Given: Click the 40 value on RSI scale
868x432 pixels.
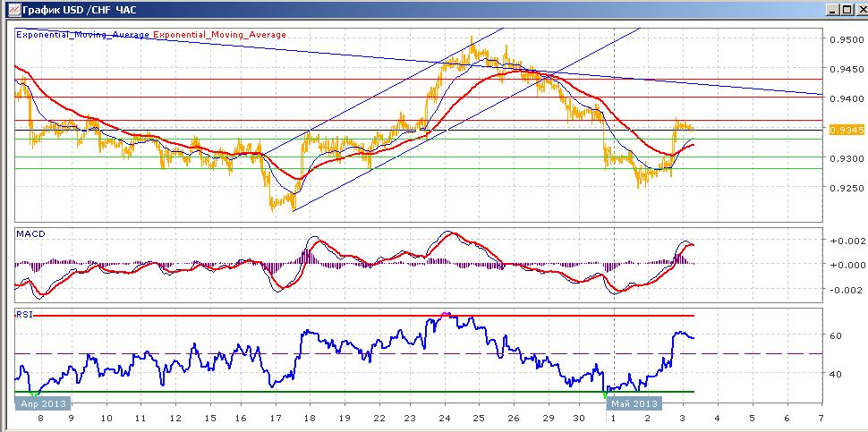Looking at the screenshot, I should pyautogui.click(x=836, y=375).
